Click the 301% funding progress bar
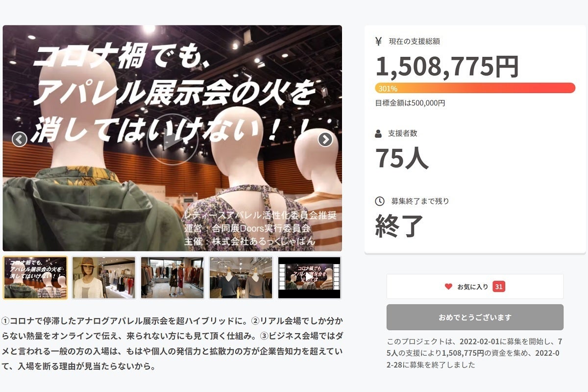Image resolution: width=588 pixels, height=392 pixels. coord(475,88)
